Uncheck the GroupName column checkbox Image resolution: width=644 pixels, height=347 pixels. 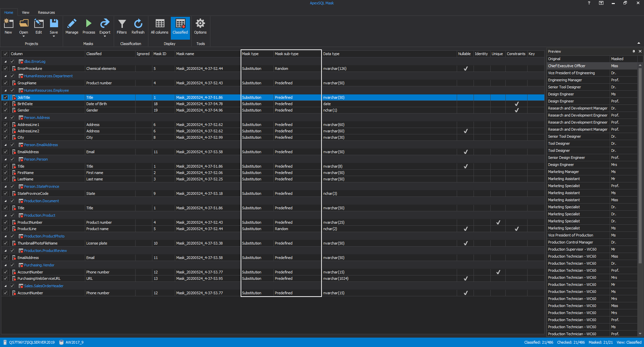click(x=5, y=83)
